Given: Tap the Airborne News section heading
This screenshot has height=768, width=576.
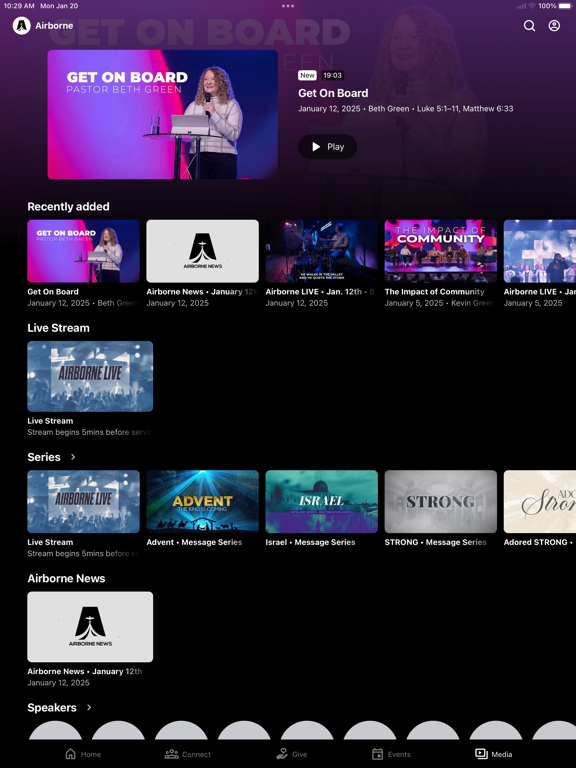Looking at the screenshot, I should point(66,578).
